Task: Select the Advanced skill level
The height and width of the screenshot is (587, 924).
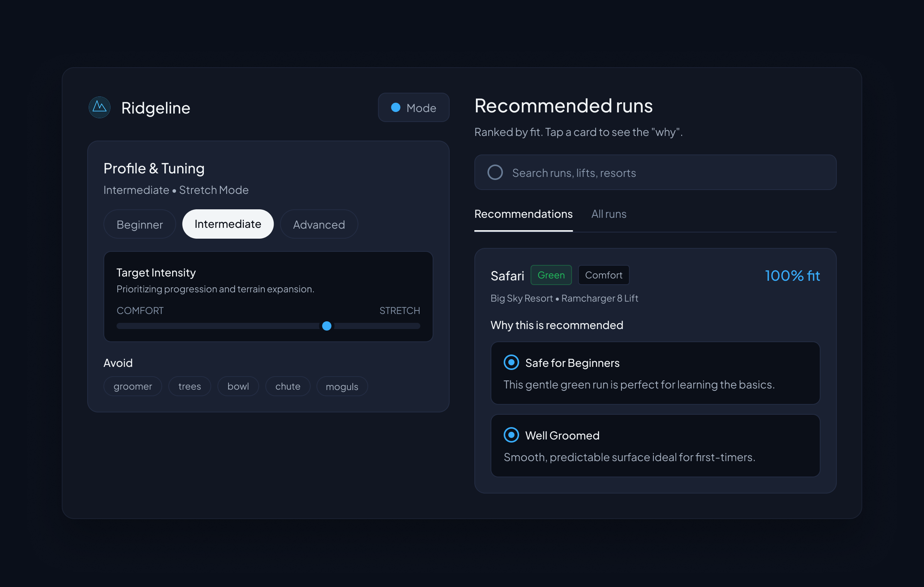Action: point(319,224)
